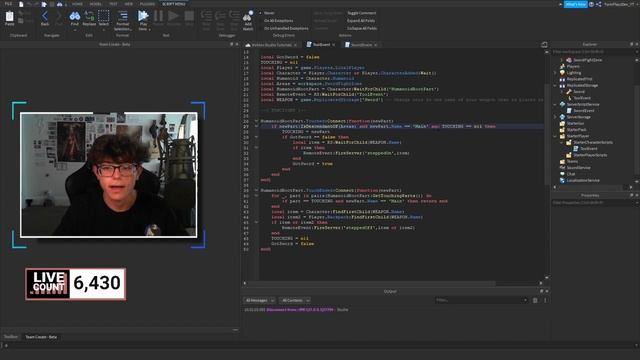Click the Paste clipboard icon
Image resolution: width=640 pixels, height=360 pixels.
pyautogui.click(x=9, y=18)
